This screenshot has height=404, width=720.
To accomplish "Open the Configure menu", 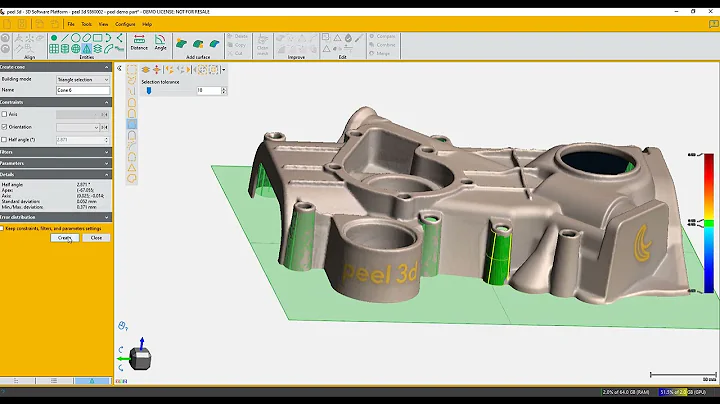I will pos(125,24).
